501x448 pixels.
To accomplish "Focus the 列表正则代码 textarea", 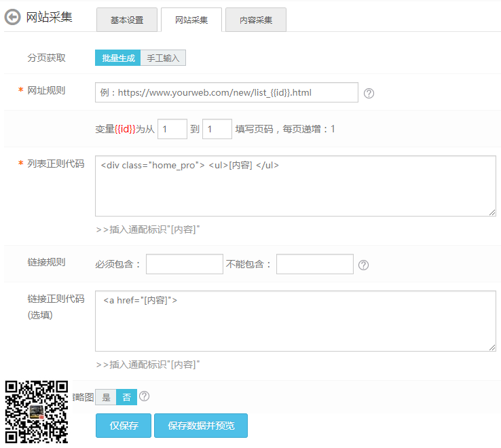I will point(295,186).
